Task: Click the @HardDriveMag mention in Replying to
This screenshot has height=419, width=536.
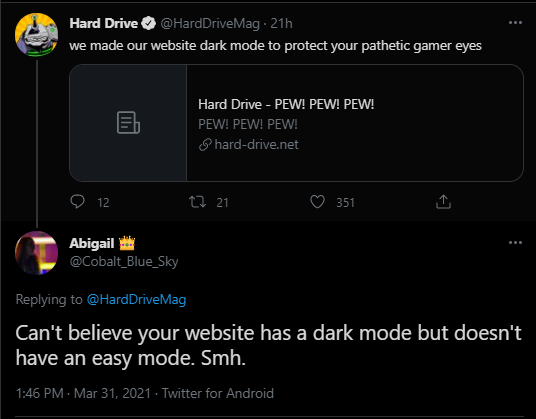Action: click(x=136, y=299)
